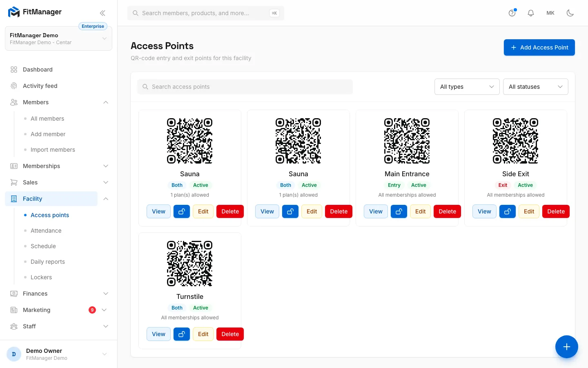Focus the Search access points field
Viewport: 588px width, 368px height.
click(x=245, y=87)
